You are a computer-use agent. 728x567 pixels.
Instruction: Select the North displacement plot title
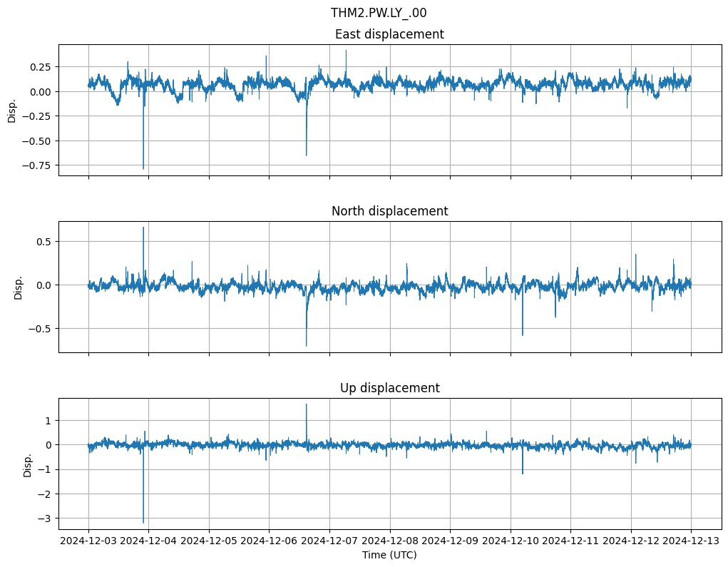click(389, 211)
